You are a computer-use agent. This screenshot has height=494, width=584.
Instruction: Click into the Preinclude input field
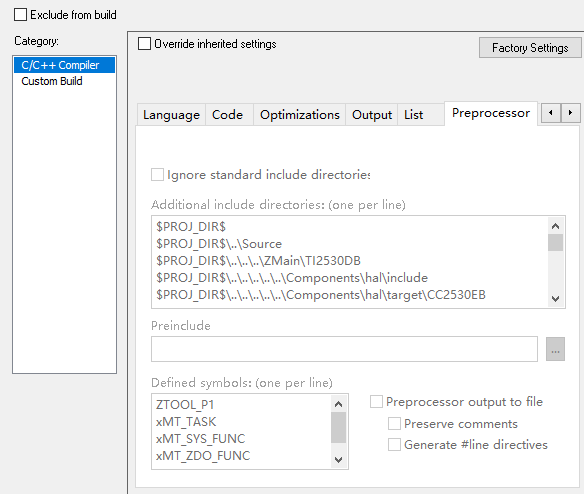344,349
